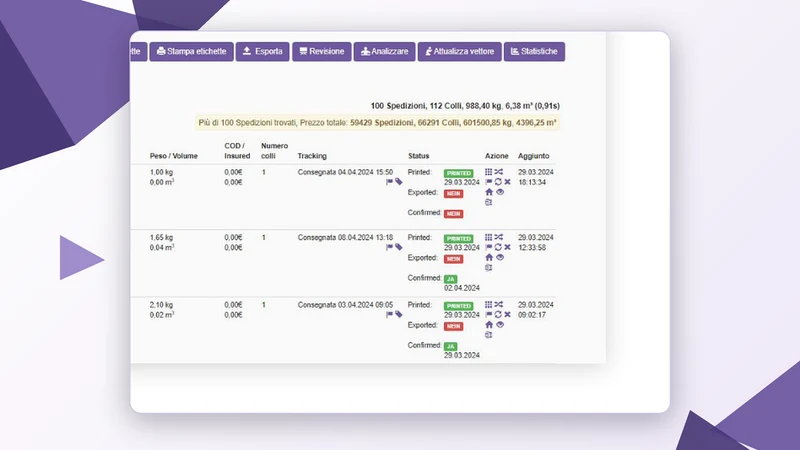Click the bottom small action icon in the 18:13:34 row
The width and height of the screenshot is (800, 450).
[488, 202]
